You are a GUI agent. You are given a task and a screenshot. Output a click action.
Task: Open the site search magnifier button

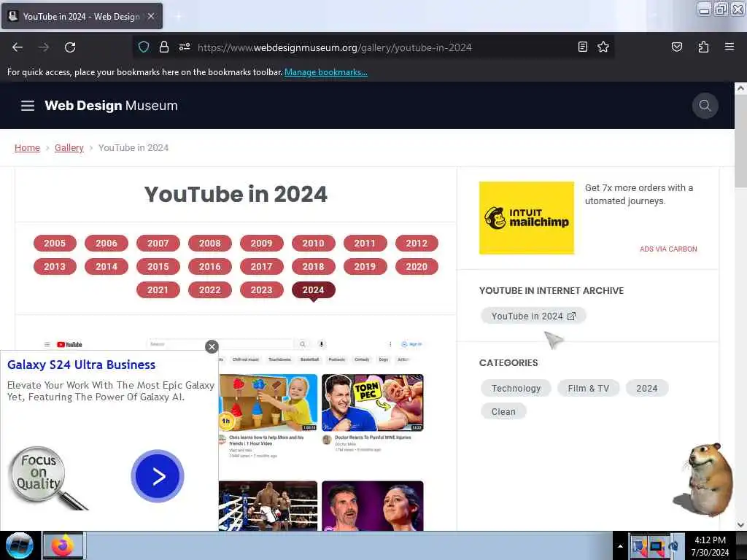point(705,105)
